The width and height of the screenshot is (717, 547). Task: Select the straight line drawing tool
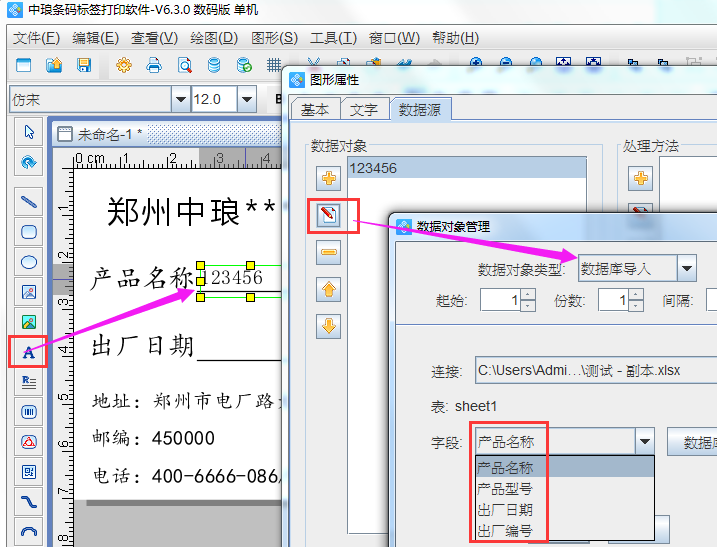coord(29,201)
